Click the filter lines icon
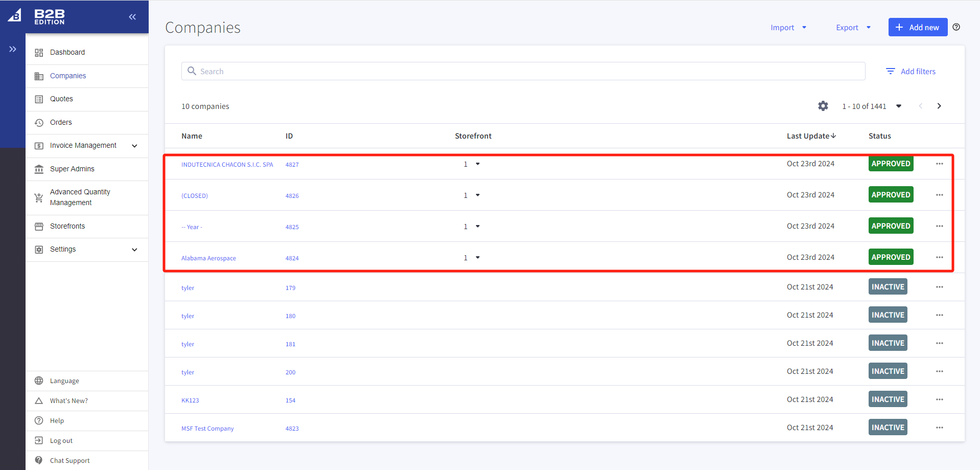 (891, 72)
